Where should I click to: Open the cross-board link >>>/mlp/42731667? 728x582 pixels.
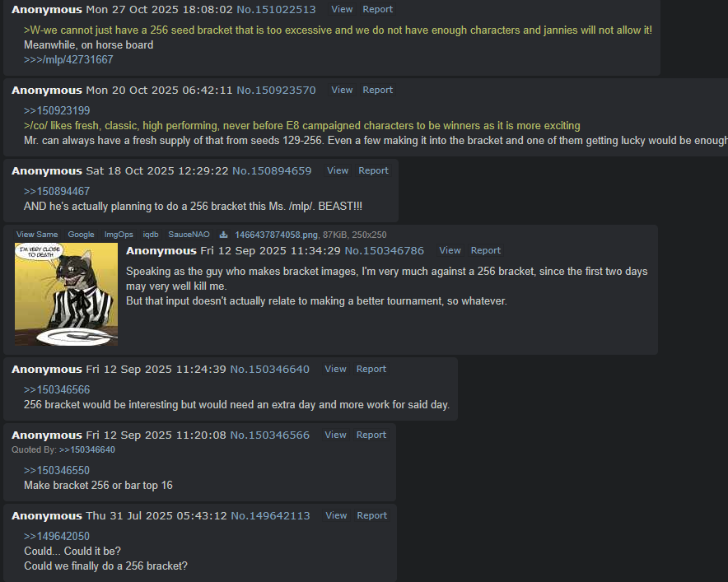(x=68, y=60)
